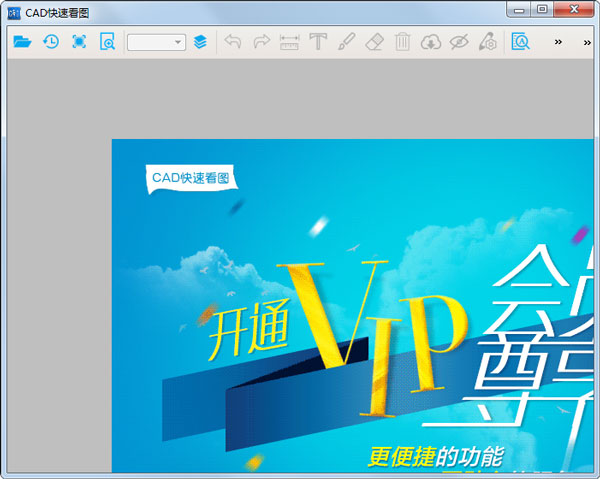Undo the last action
The height and width of the screenshot is (479, 600).
click(x=233, y=42)
